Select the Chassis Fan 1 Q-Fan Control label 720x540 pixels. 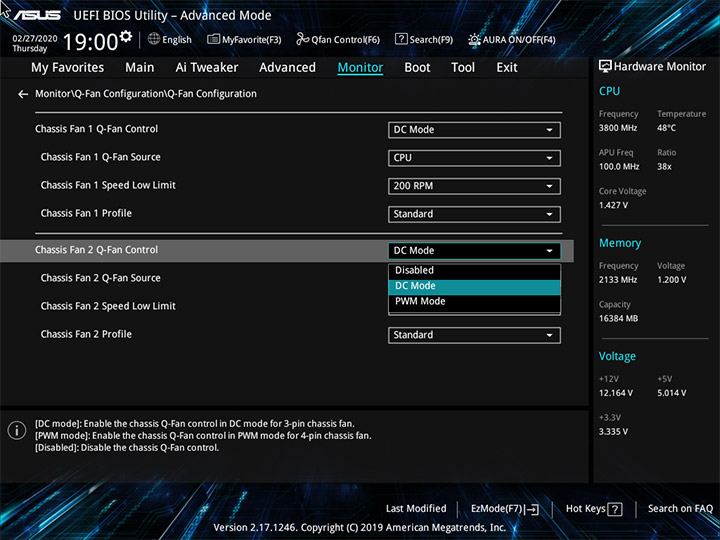coord(96,129)
